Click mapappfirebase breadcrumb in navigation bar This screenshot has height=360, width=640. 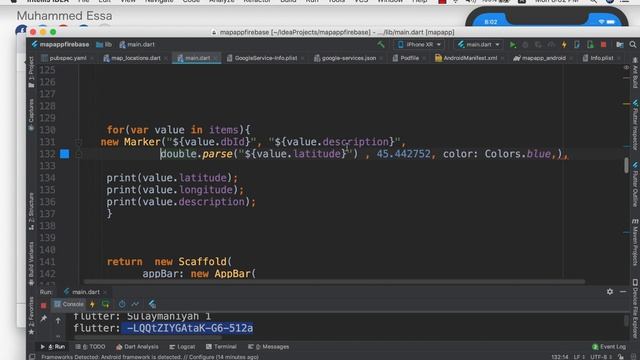pos(60,44)
